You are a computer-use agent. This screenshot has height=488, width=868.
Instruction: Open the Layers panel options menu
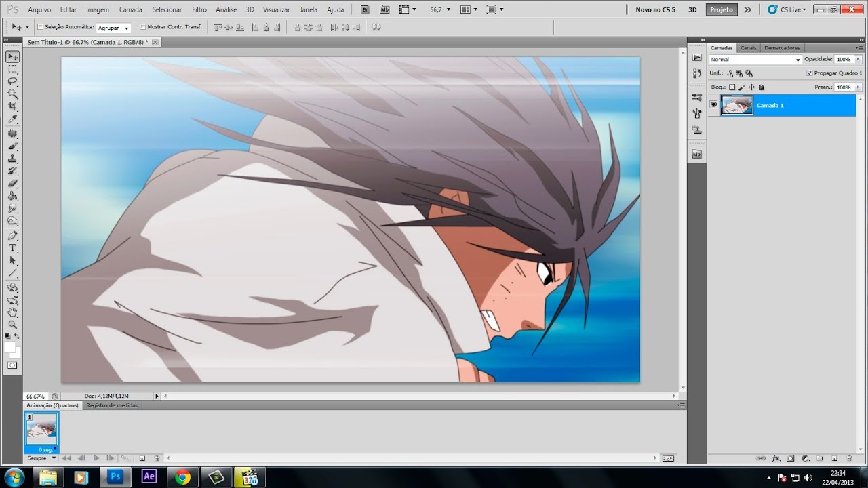pos(860,48)
